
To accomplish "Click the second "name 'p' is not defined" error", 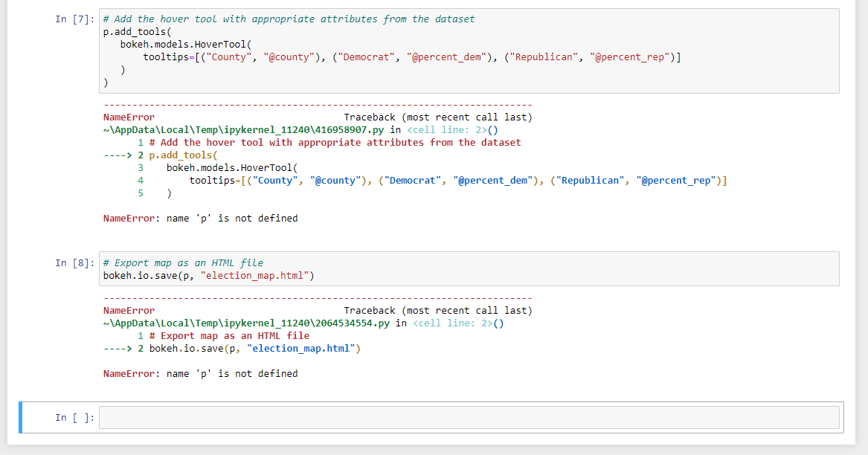I will click(x=199, y=373).
